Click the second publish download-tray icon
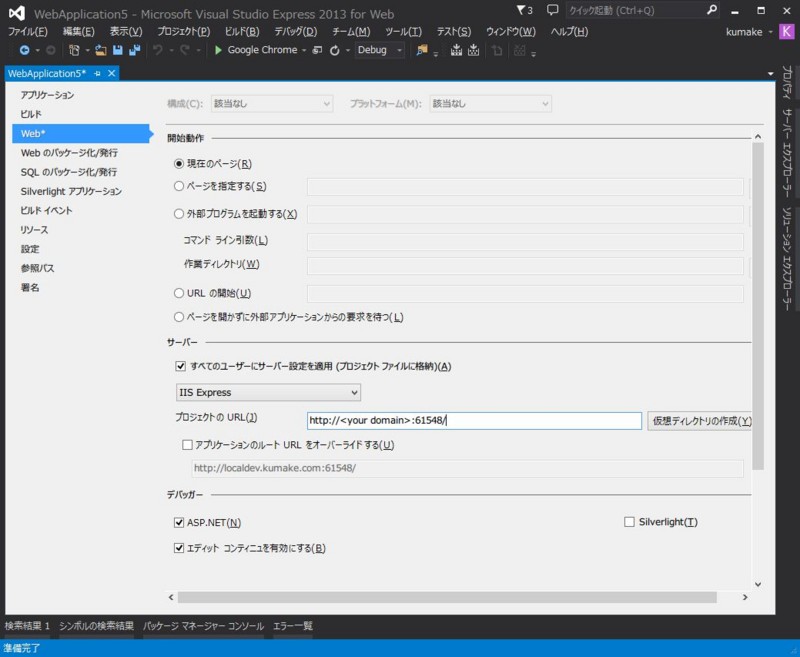 coord(473,50)
